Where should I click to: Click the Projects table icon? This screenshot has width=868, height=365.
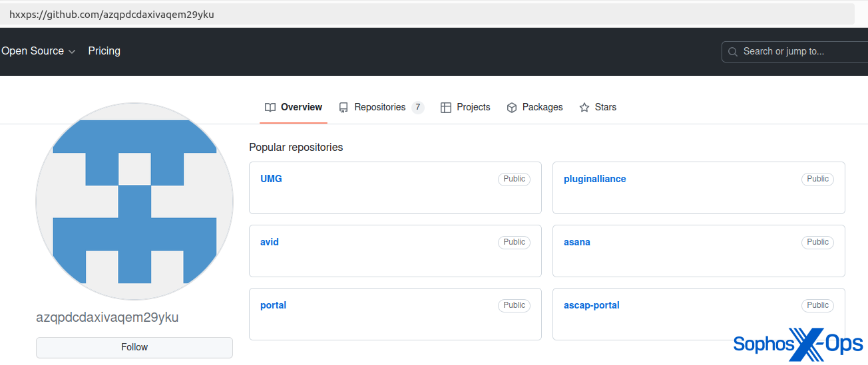point(446,108)
